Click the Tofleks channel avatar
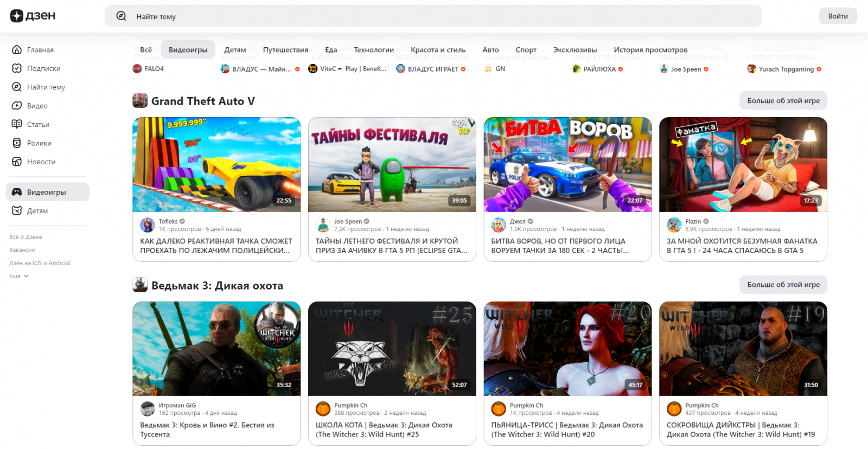Screen dimensions: 868x449 point(148,225)
